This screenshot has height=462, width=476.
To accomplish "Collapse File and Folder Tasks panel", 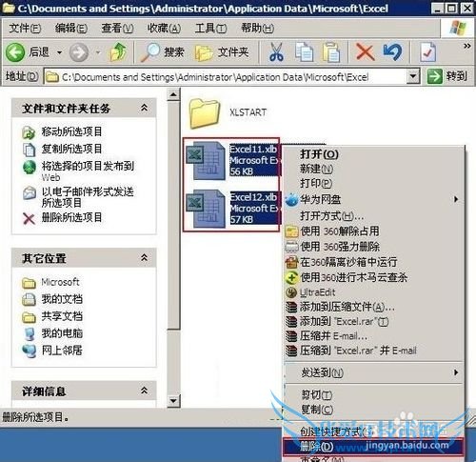I will point(144,108).
